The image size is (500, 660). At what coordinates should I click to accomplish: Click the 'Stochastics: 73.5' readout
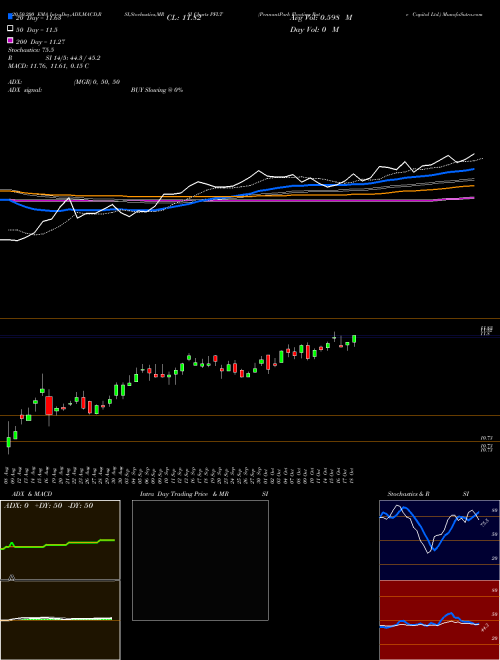[x=31, y=50]
